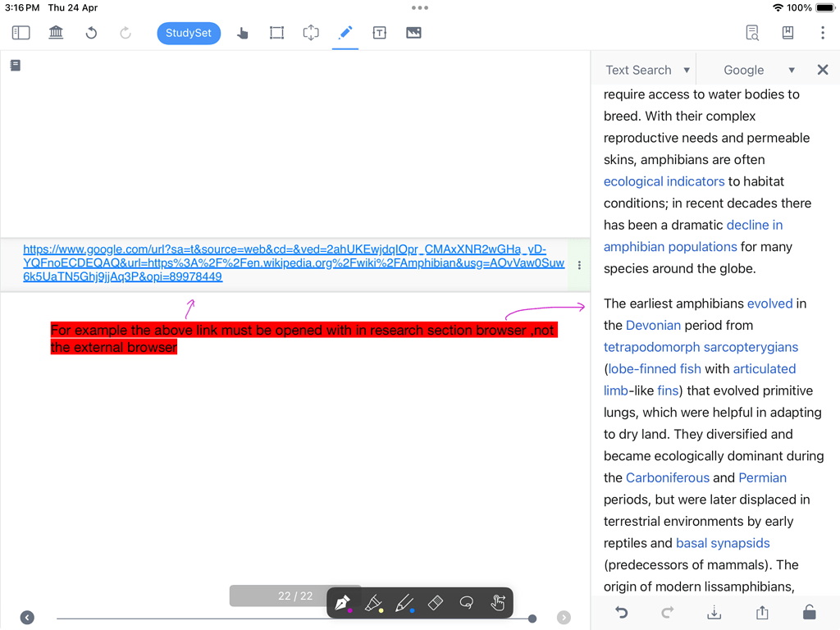Open document search icon
Screen dimensions: 840x630
pos(752,33)
